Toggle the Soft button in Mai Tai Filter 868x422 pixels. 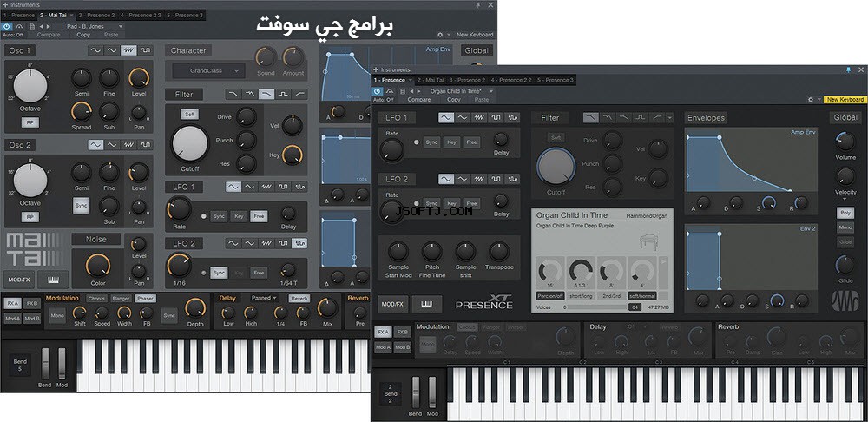(190, 115)
